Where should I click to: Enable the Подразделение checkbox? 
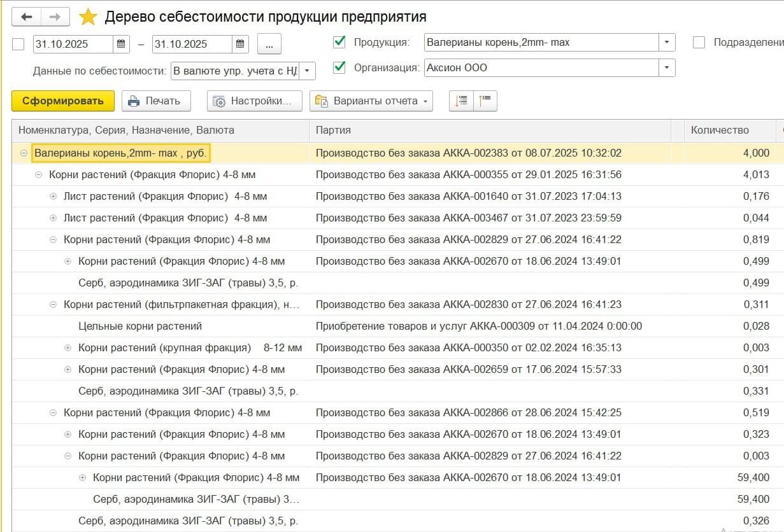click(699, 43)
